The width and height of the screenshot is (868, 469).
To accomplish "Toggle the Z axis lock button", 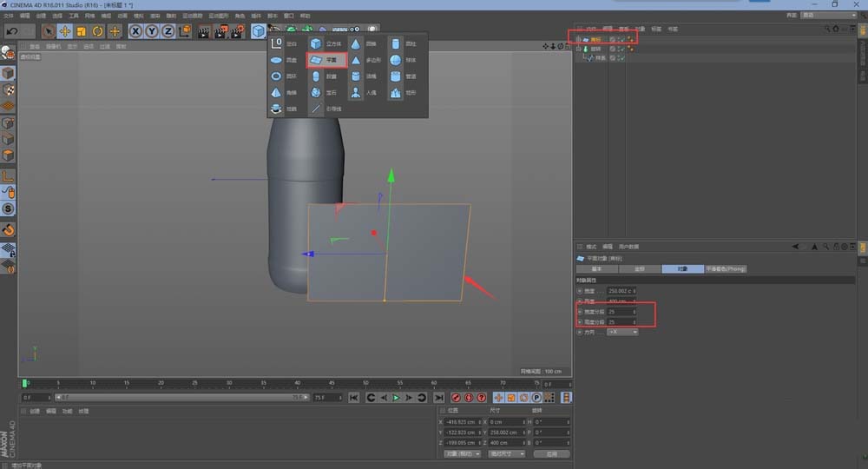I will pos(168,31).
